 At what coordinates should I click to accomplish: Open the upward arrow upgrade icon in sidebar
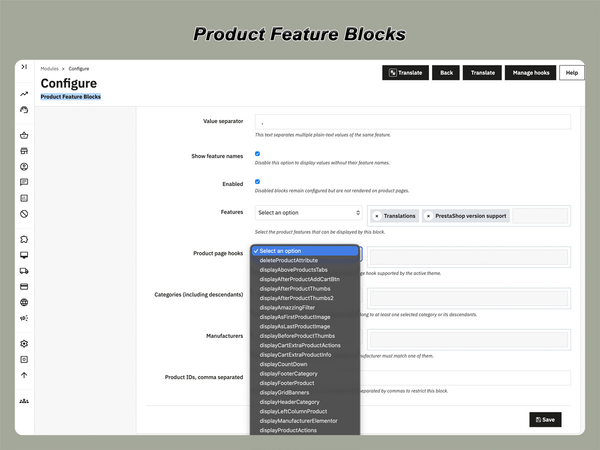(24, 375)
